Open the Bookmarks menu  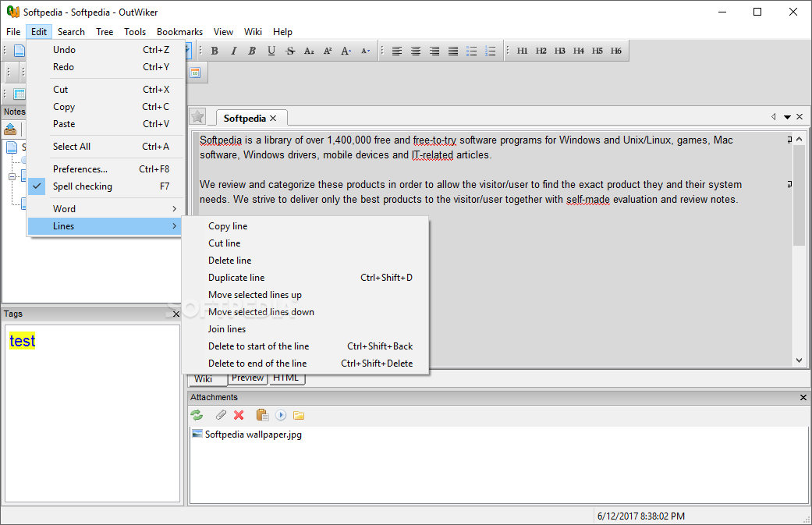179,31
